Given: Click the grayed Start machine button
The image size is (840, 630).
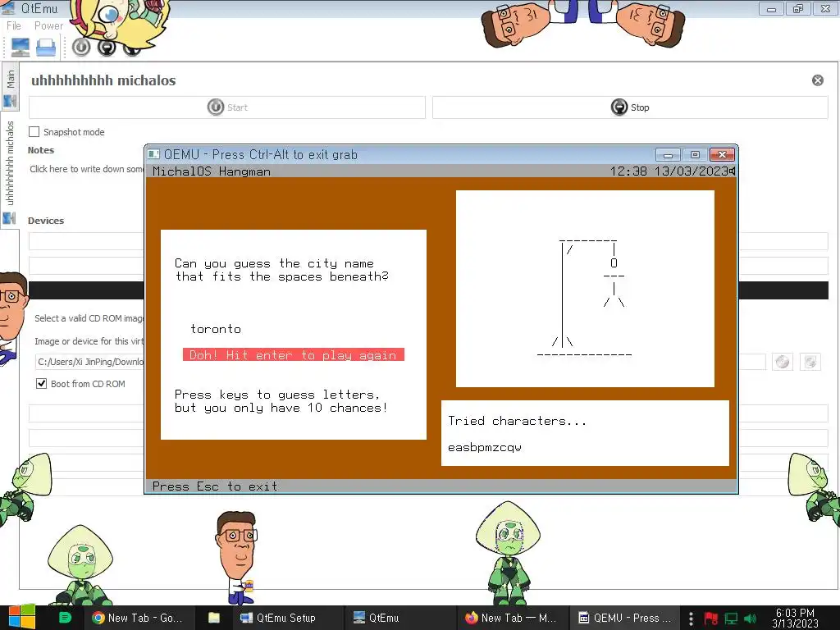Looking at the screenshot, I should (227, 107).
